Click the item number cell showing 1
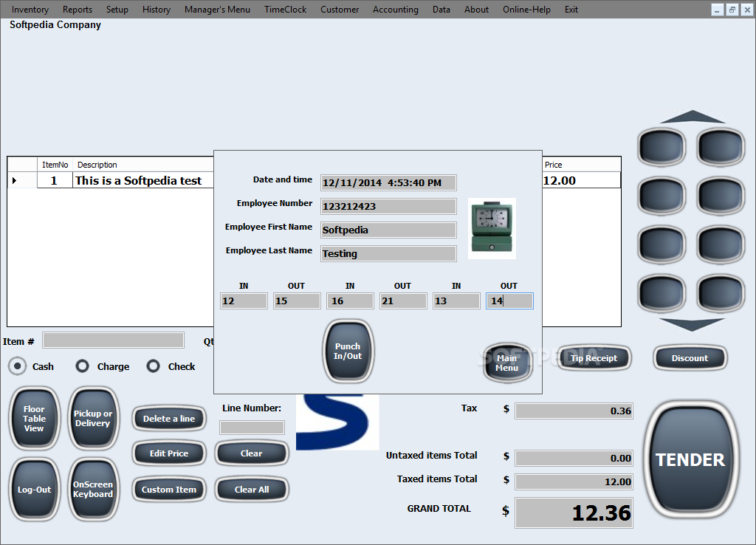Viewport: 756px width, 545px height. pos(55,180)
